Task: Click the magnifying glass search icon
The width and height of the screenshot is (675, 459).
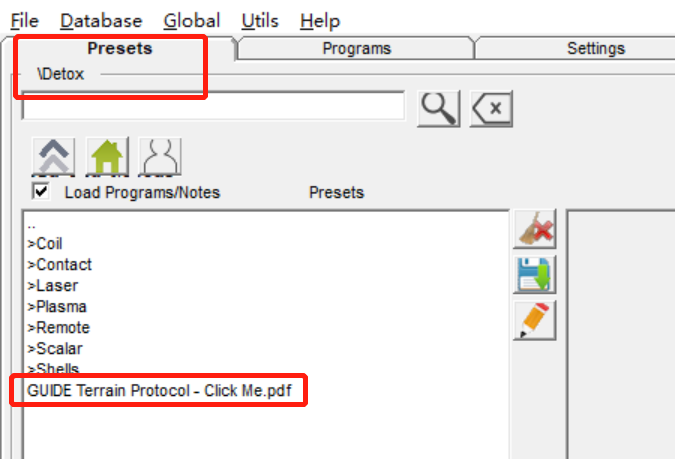Action: coord(438,109)
